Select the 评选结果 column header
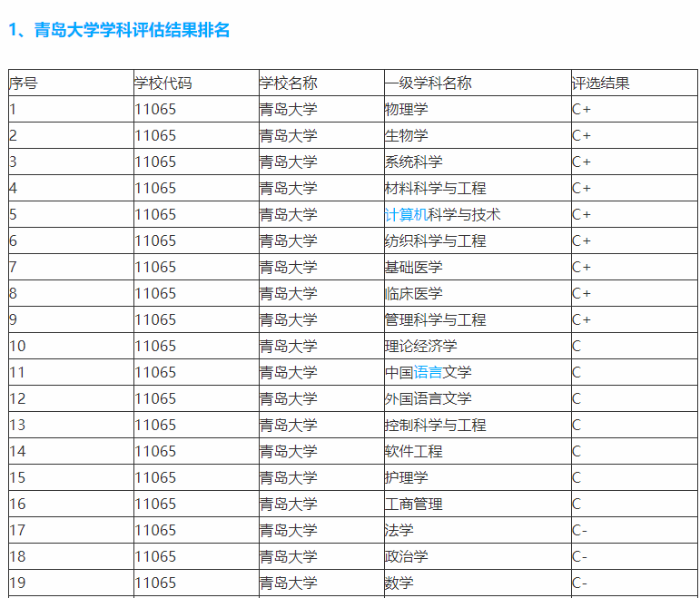Screen dimensions: 700x598 coord(635,83)
